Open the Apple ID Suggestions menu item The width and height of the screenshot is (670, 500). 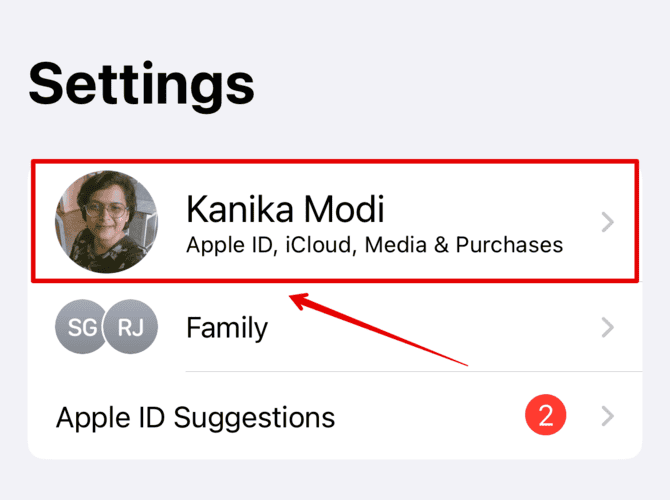pos(195,416)
